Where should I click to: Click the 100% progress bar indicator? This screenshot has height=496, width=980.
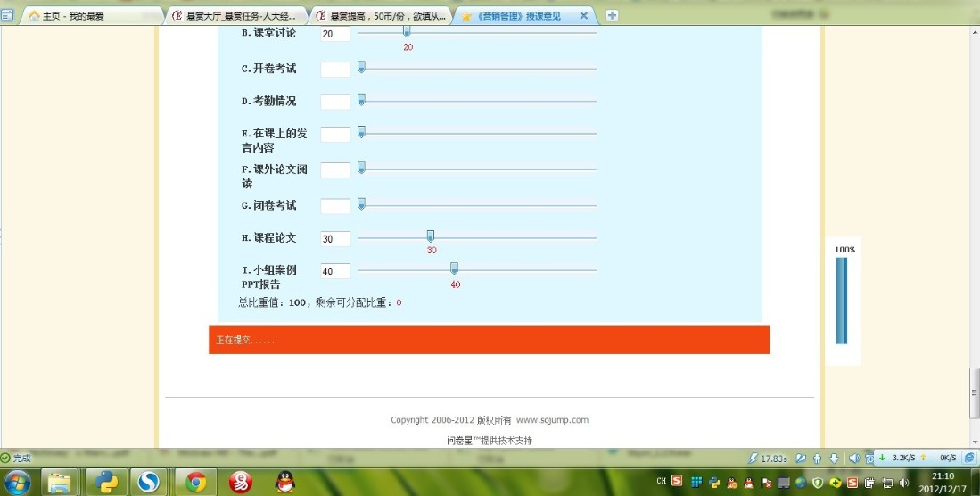point(842,301)
